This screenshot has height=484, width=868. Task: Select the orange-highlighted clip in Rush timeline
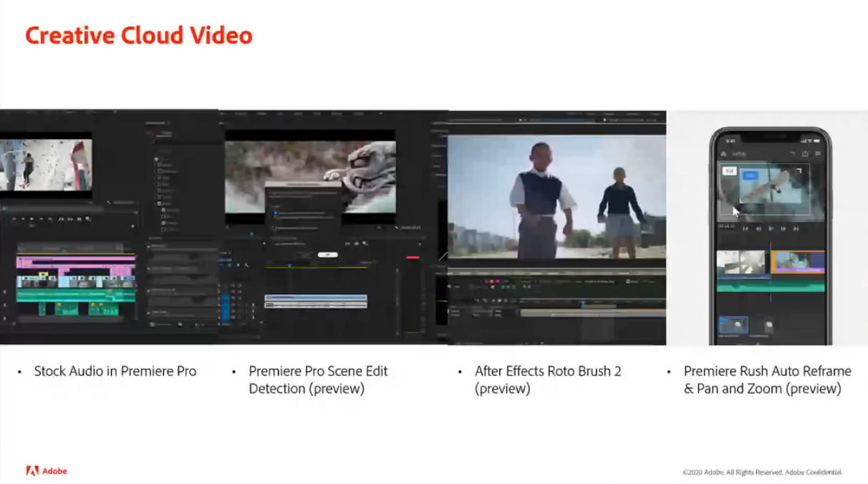(x=797, y=262)
